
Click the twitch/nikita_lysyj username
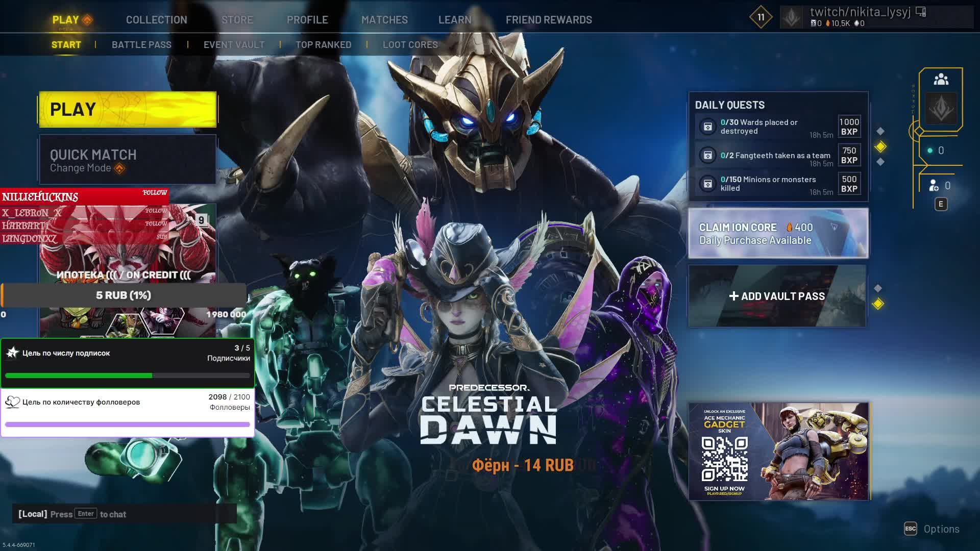pyautogui.click(x=860, y=12)
